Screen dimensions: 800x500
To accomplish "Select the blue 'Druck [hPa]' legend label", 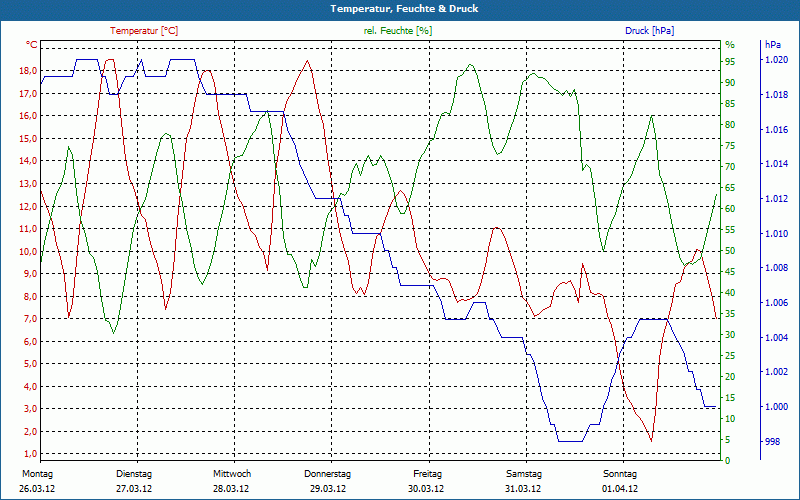I will tap(649, 31).
